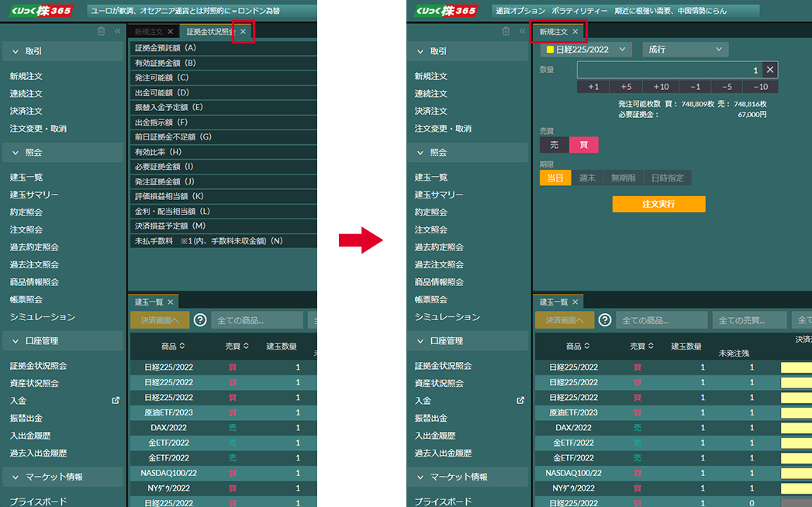Click 決済画面へ button in left screenshot
Screen dimensions: 812x507
click(x=160, y=321)
